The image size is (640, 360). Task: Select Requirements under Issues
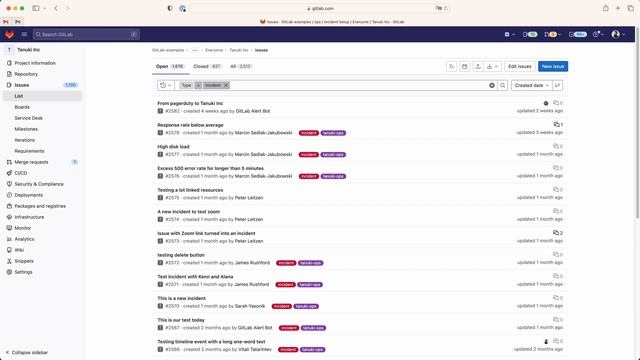pos(29,151)
